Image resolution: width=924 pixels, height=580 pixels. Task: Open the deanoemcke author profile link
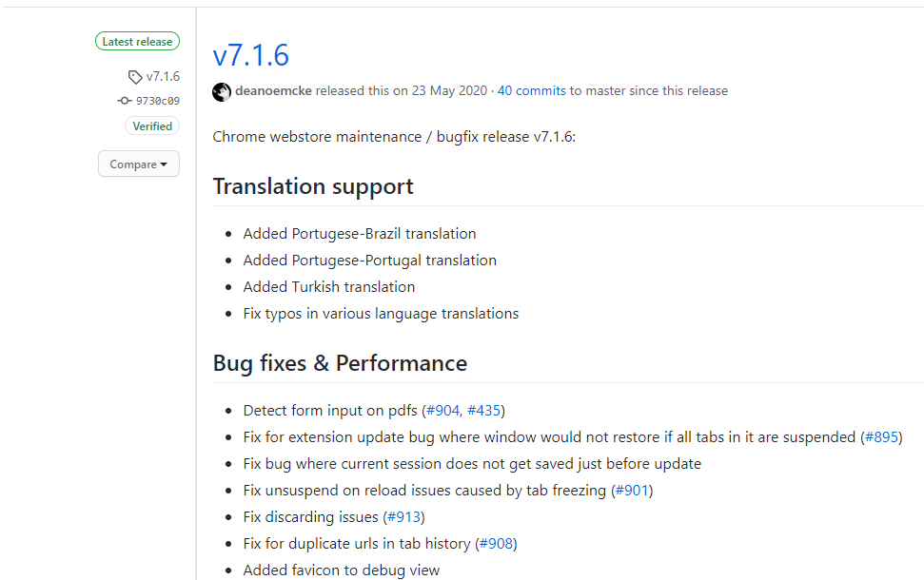click(x=273, y=90)
